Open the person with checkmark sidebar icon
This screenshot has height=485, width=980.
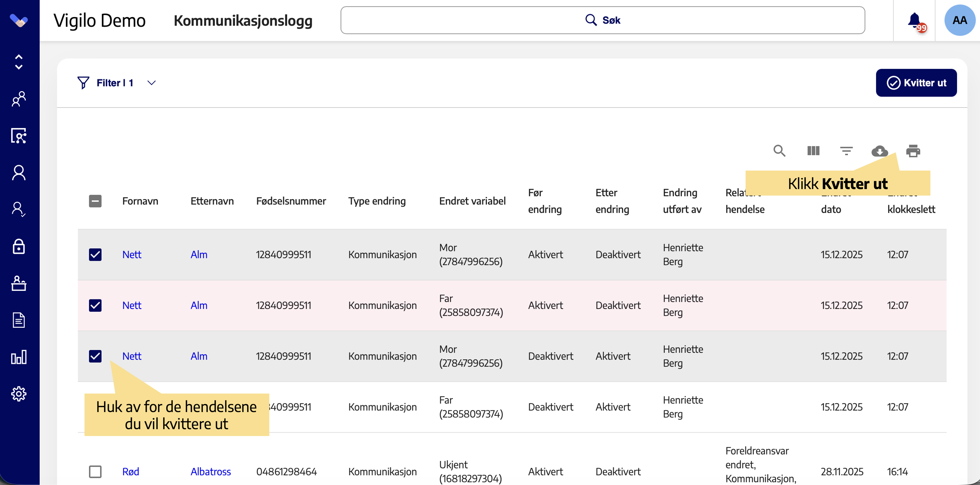pos(18,209)
